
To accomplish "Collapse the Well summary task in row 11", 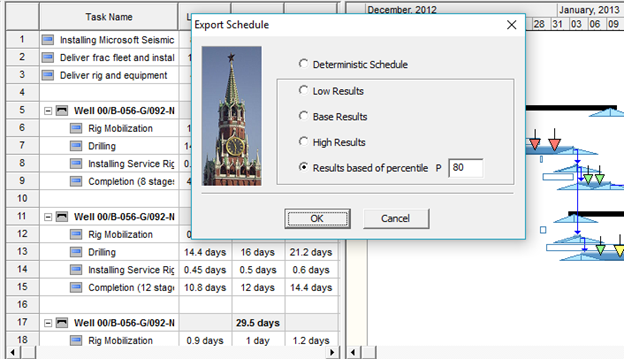I will (48, 217).
